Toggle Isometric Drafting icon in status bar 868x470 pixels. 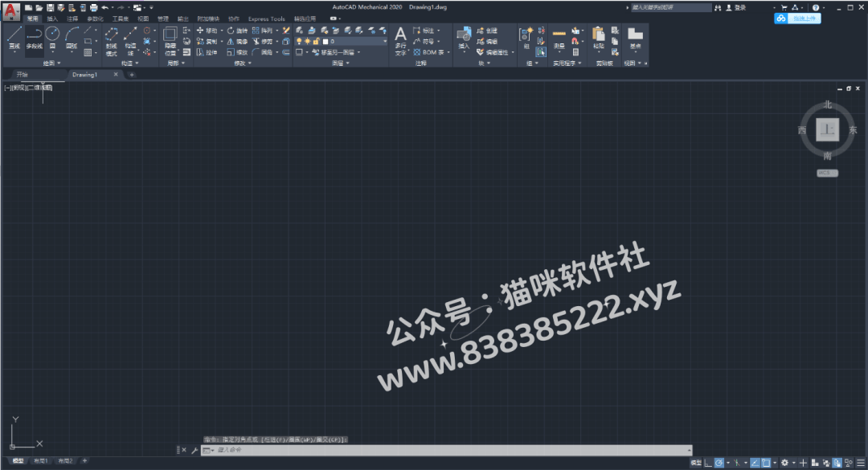(737, 463)
